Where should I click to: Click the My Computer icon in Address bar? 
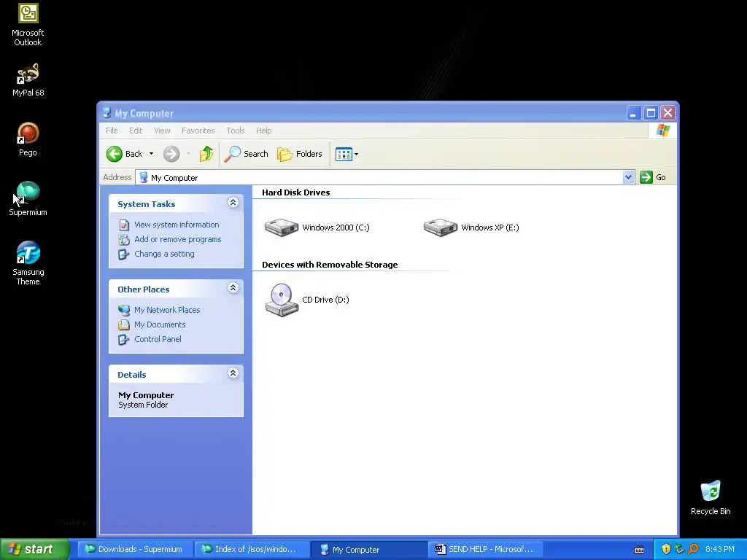tap(144, 177)
